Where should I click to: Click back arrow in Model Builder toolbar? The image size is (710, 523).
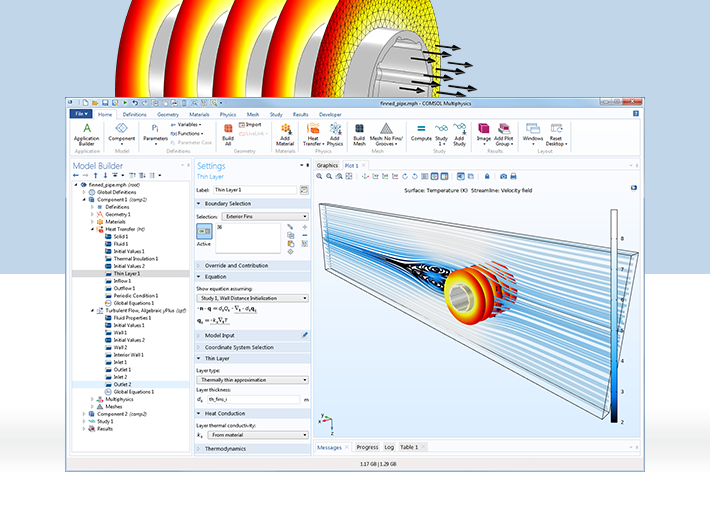[76, 175]
